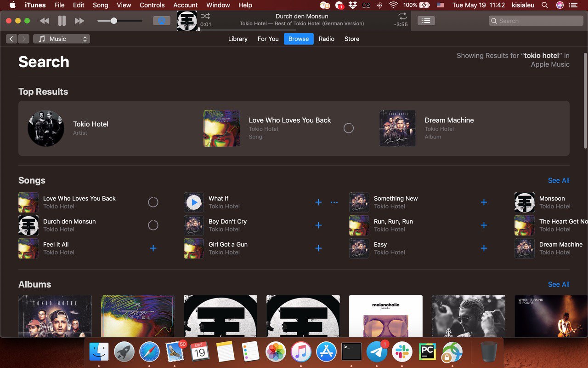Switch to the Library tab
588x368 pixels.
238,39
